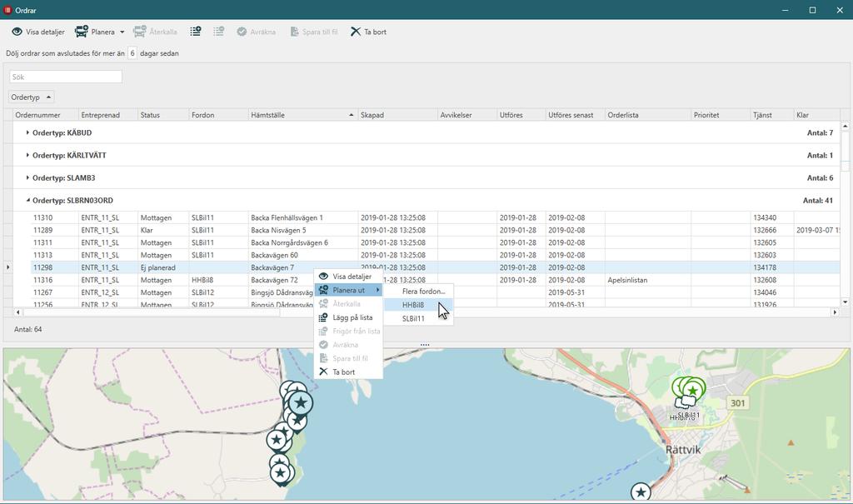Expand the Ordertyp: SLAMB3 group
Screen dimensions: 853x504
[27, 177]
